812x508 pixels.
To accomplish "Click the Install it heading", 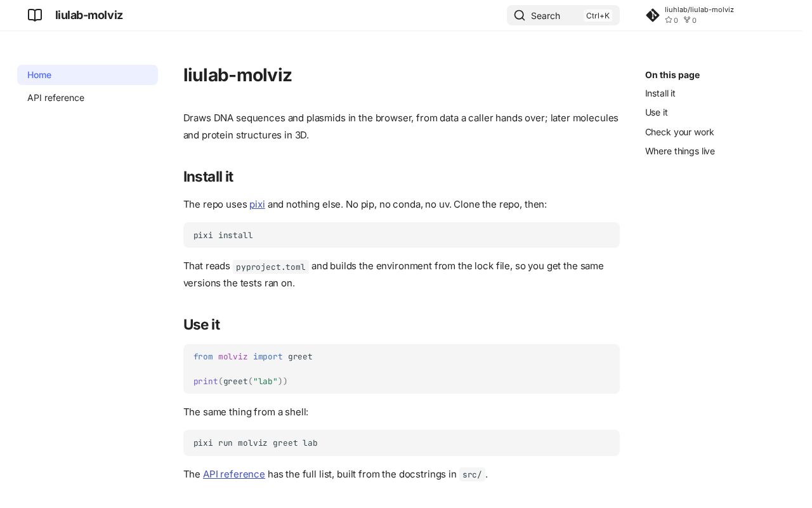I will click(208, 177).
